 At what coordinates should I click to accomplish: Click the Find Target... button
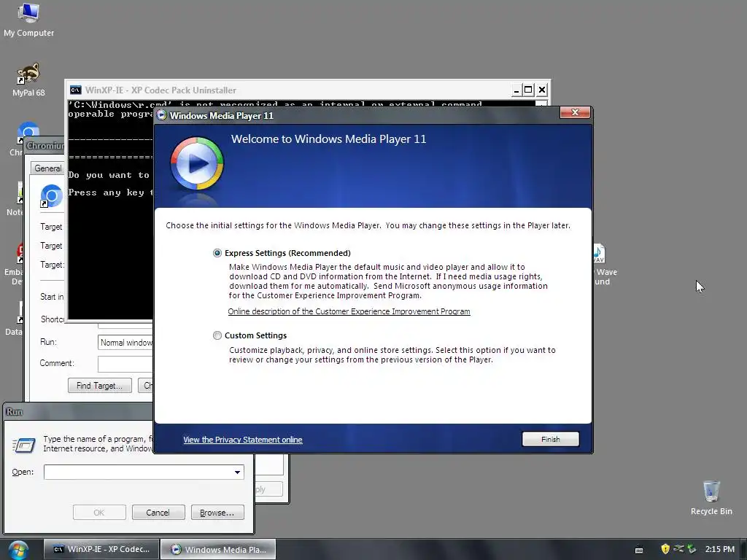[99, 386]
